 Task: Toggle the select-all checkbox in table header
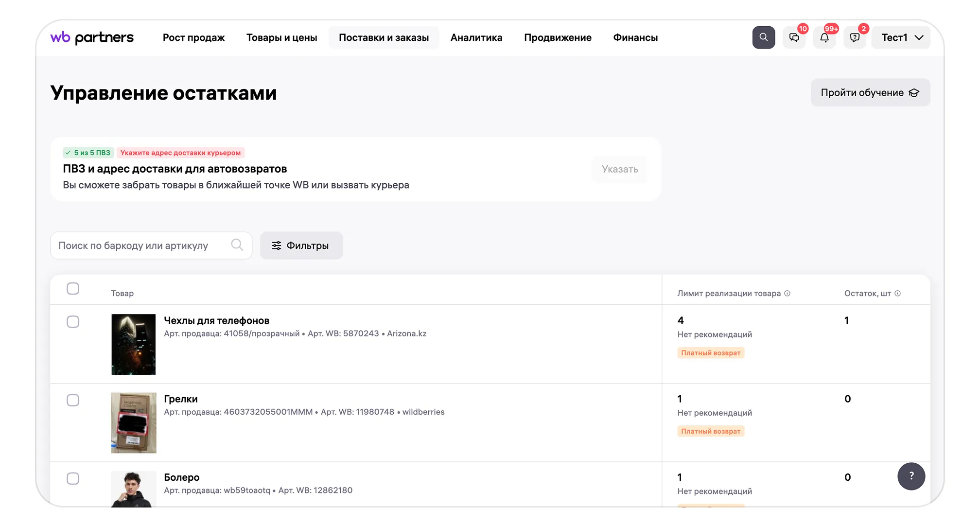point(73,288)
